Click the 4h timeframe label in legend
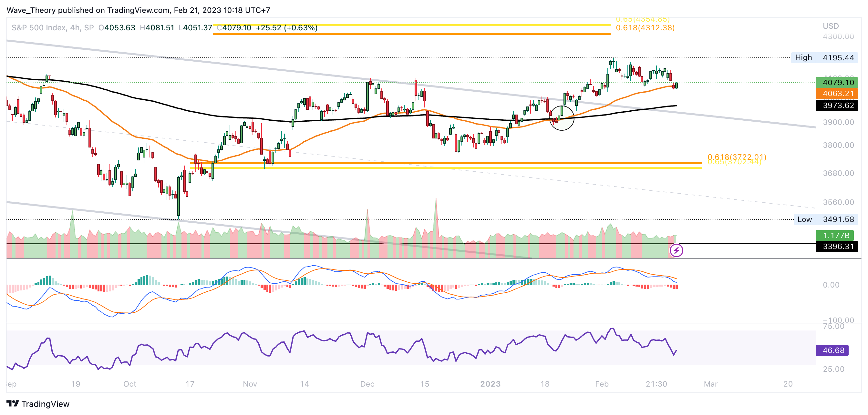 [x=74, y=28]
